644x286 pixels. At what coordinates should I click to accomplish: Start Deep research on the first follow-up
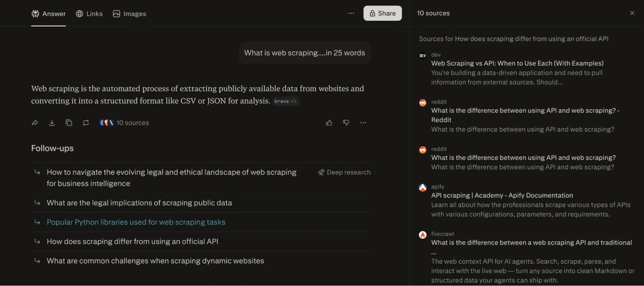tap(344, 172)
